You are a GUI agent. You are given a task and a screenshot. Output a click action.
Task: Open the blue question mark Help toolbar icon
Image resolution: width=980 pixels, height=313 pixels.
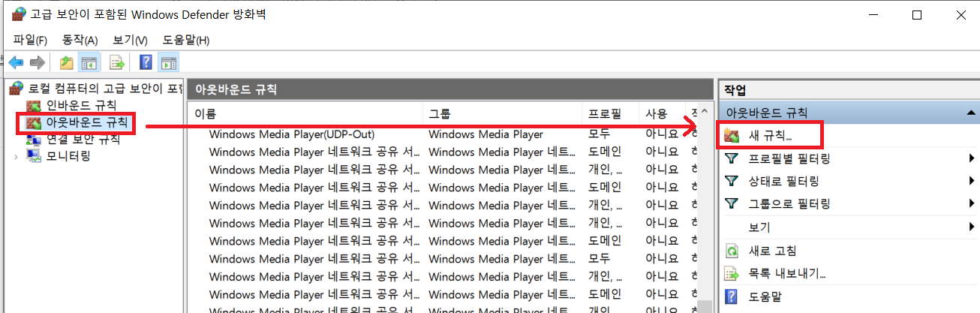[146, 63]
